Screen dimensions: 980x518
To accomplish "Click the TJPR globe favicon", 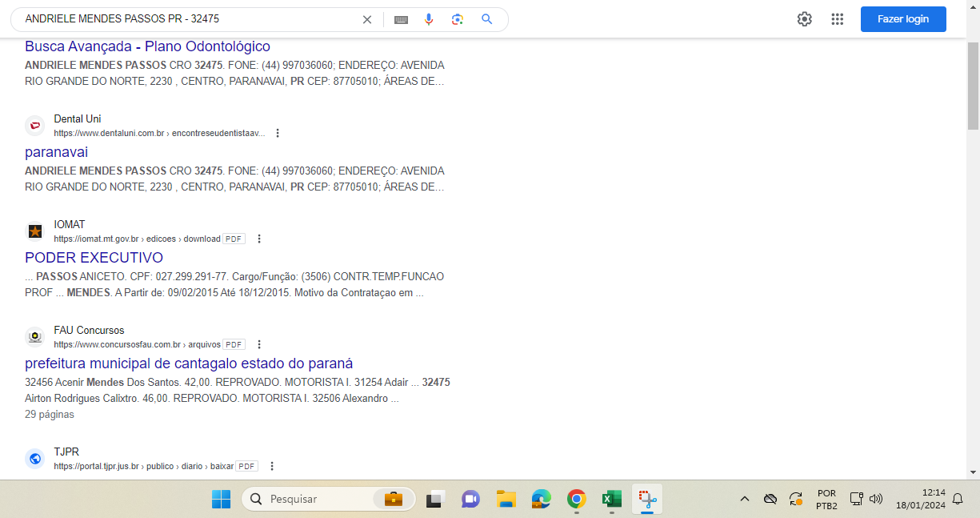I will coord(34,459).
